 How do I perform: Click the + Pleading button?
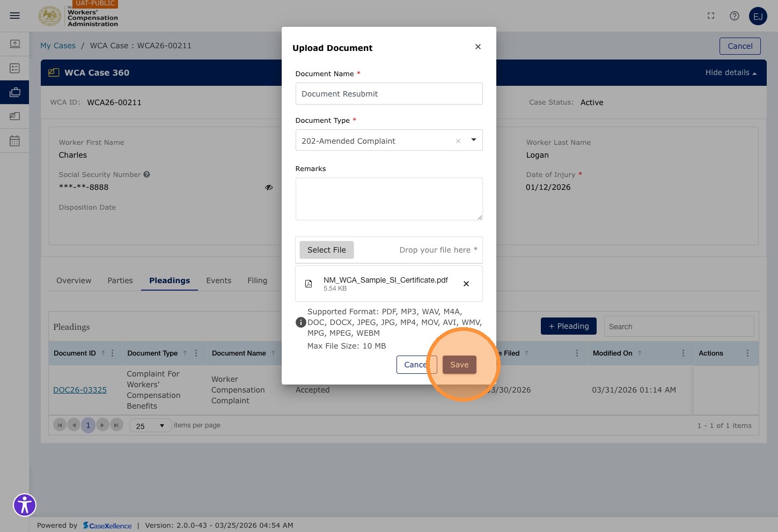click(x=569, y=326)
